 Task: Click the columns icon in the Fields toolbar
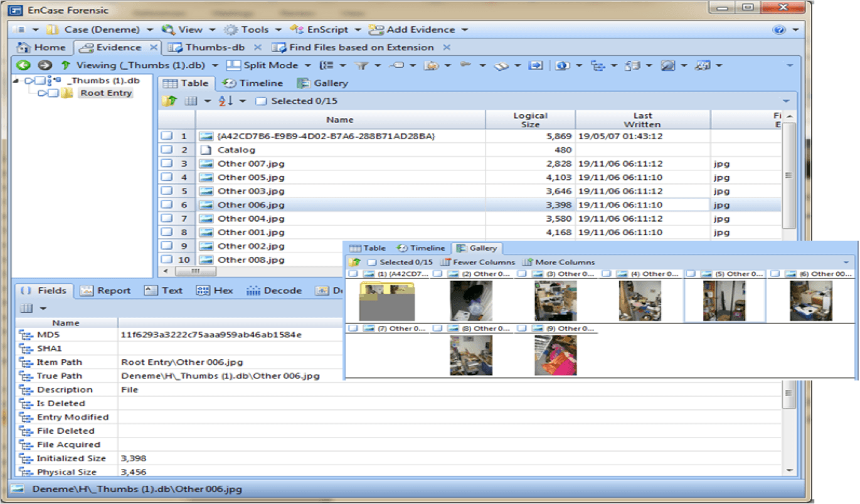(x=27, y=308)
